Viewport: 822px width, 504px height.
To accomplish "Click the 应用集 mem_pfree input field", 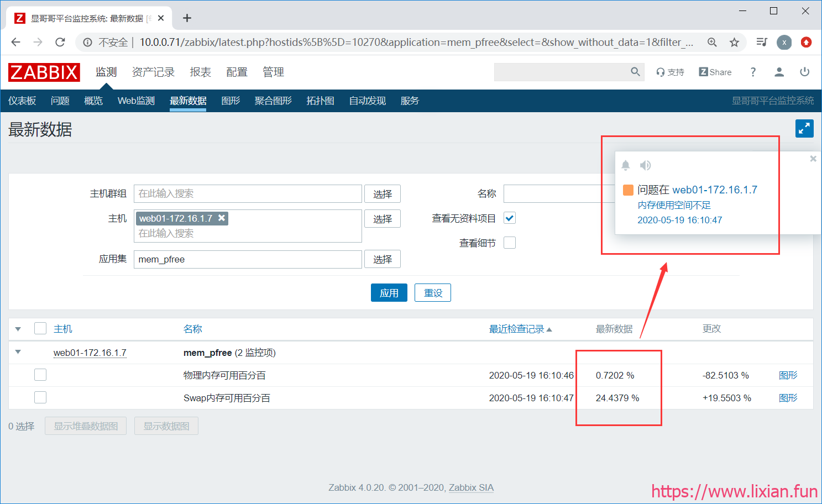I will [248, 259].
